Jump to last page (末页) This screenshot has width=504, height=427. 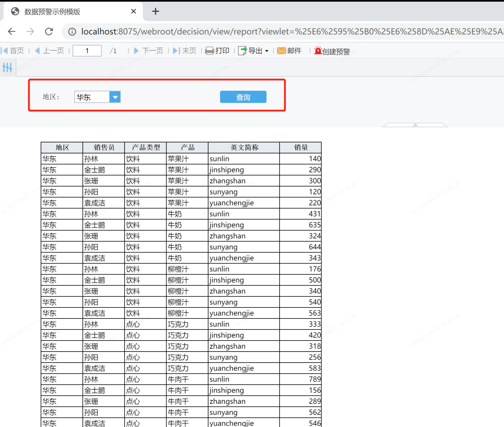[185, 51]
